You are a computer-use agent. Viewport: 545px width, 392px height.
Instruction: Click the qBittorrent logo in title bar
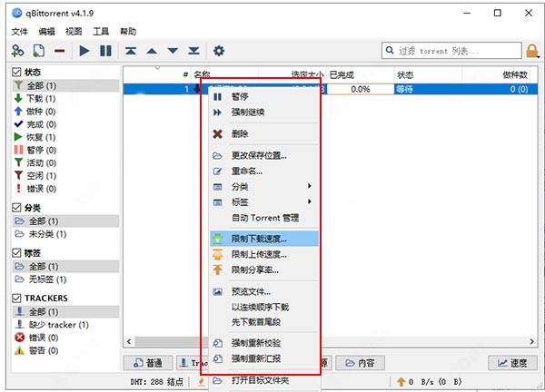pyautogui.click(x=16, y=14)
